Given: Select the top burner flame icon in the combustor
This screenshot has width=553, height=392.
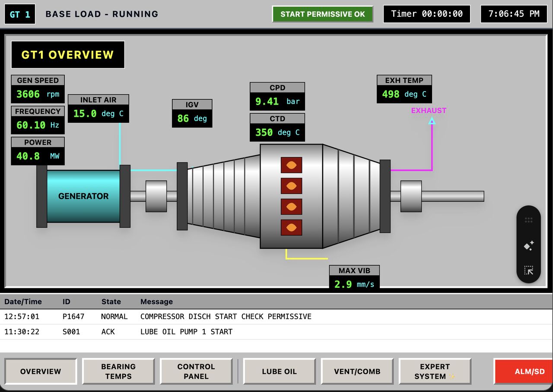Looking at the screenshot, I should pos(292,165).
